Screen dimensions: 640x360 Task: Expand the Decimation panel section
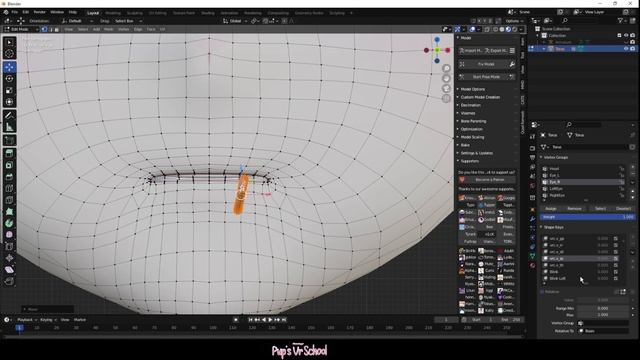tap(470, 105)
